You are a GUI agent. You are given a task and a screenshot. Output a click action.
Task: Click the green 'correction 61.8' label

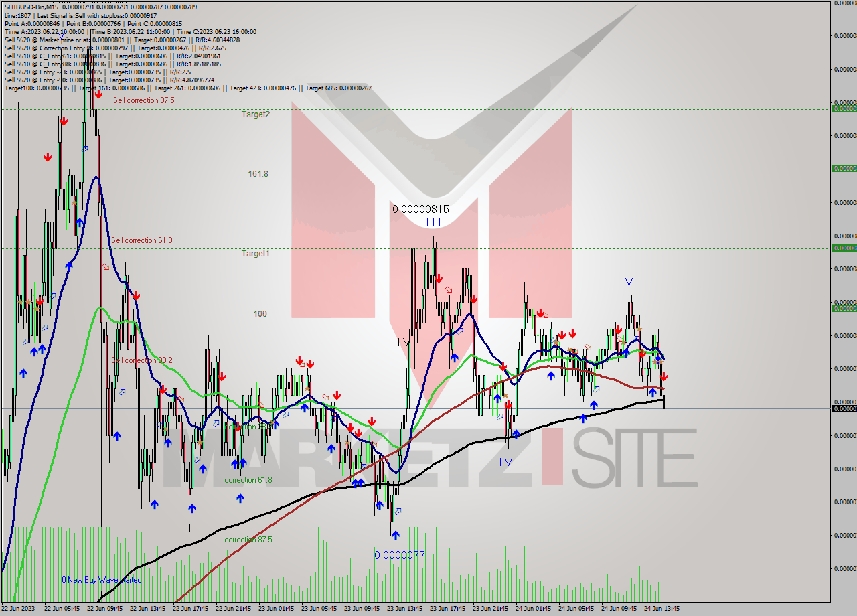tap(248, 479)
